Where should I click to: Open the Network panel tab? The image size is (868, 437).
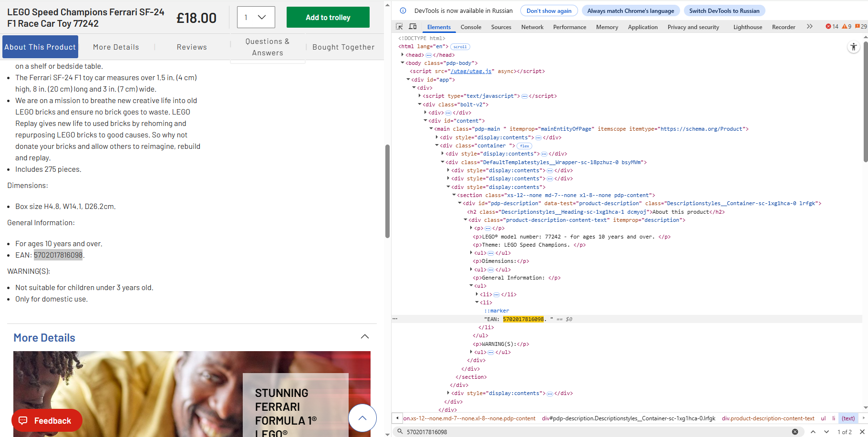pyautogui.click(x=532, y=27)
